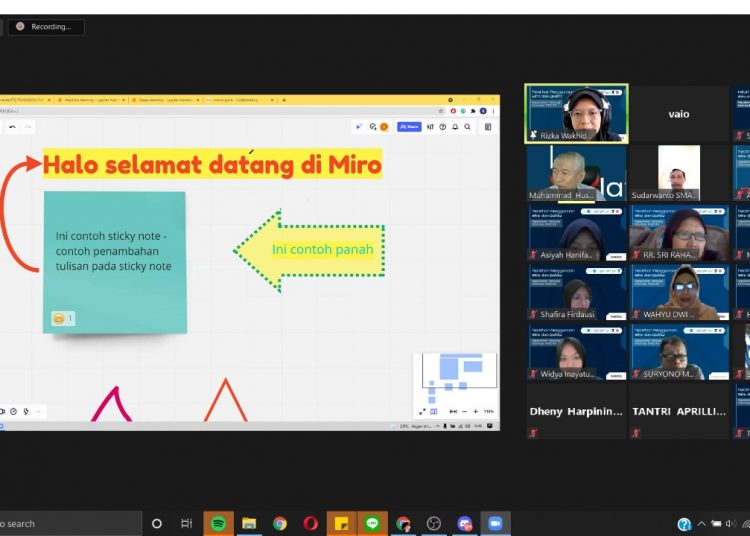Select Muhammad Hus... video tile
750x536 pixels.
(x=576, y=173)
